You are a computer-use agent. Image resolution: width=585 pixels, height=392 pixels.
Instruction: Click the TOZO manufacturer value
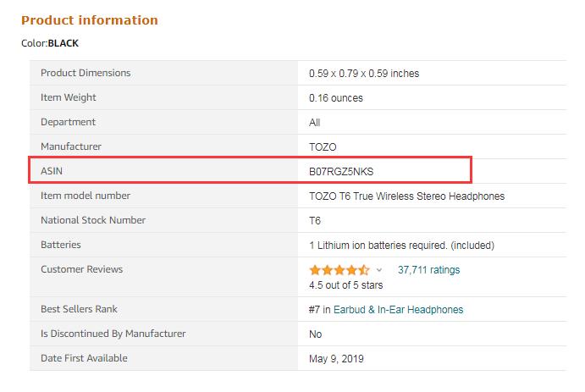[x=323, y=147]
